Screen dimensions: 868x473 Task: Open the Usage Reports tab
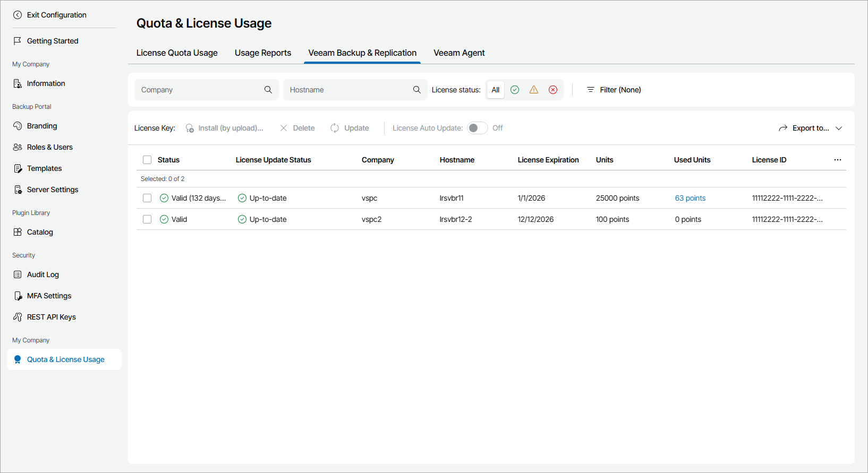pos(263,53)
